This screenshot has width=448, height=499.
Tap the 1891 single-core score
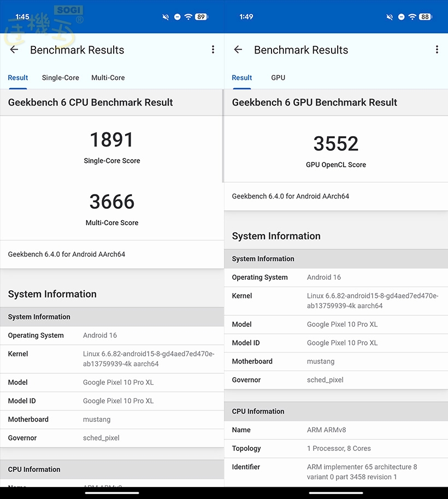111,140
